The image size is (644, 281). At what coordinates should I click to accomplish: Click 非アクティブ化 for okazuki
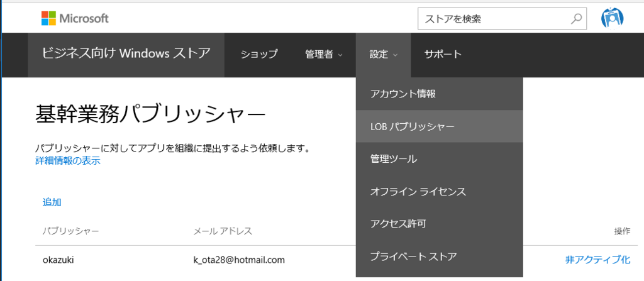pos(597,260)
